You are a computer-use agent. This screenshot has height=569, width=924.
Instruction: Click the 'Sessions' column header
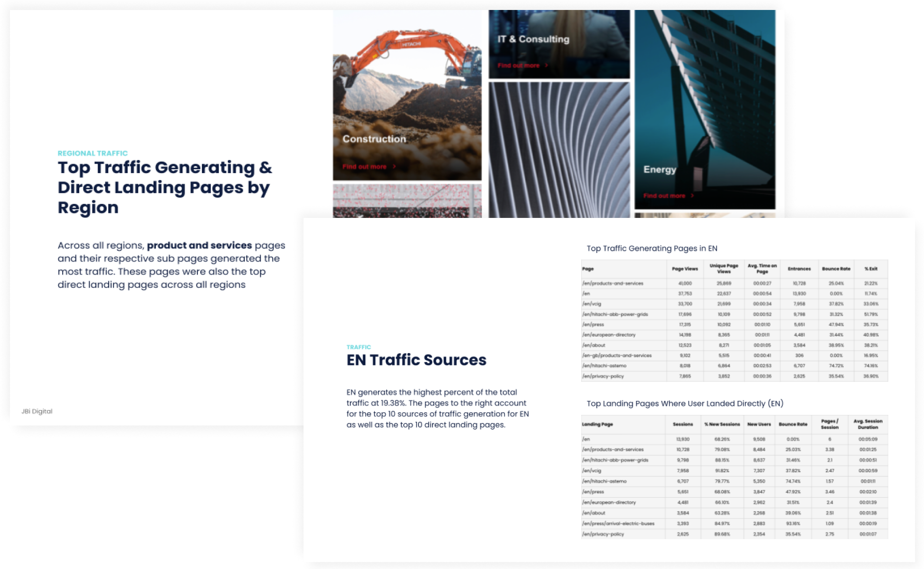pos(682,424)
